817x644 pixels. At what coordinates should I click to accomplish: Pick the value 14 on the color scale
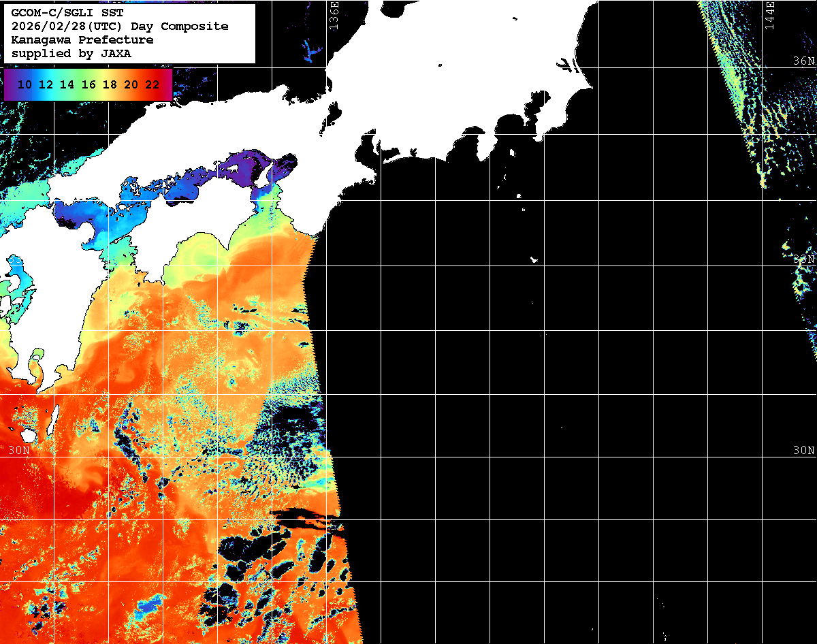[67, 85]
